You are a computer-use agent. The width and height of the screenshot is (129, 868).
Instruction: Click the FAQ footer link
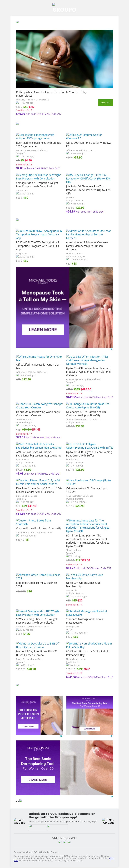[x=35, y=852]
